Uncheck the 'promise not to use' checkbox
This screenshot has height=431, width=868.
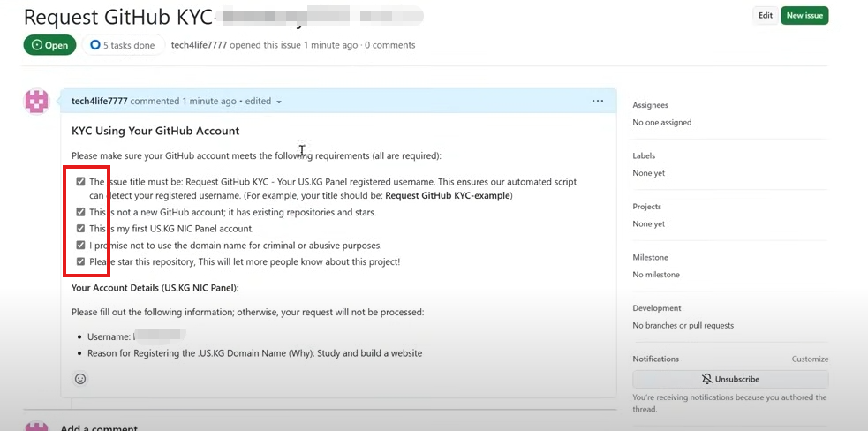point(81,246)
